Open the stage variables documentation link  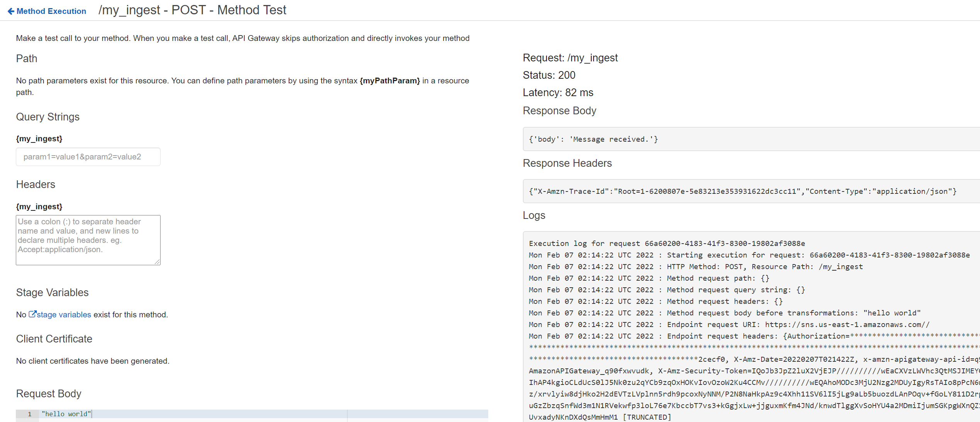point(64,315)
